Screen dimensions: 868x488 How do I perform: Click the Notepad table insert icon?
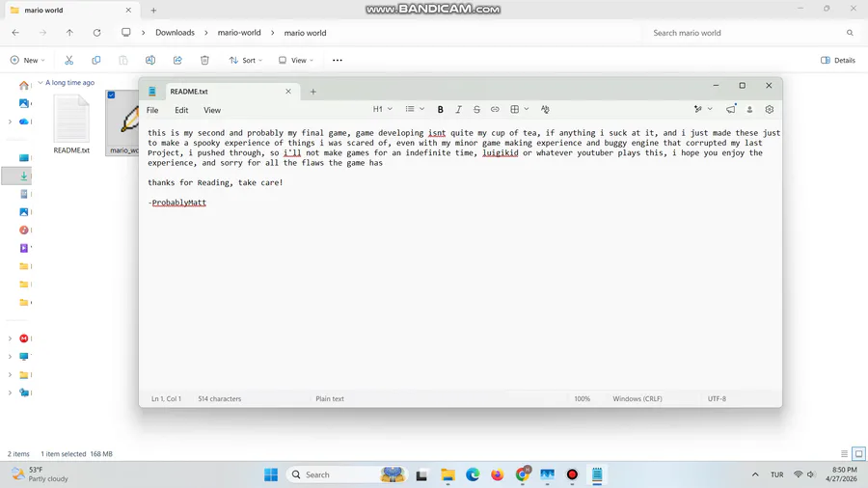514,110
